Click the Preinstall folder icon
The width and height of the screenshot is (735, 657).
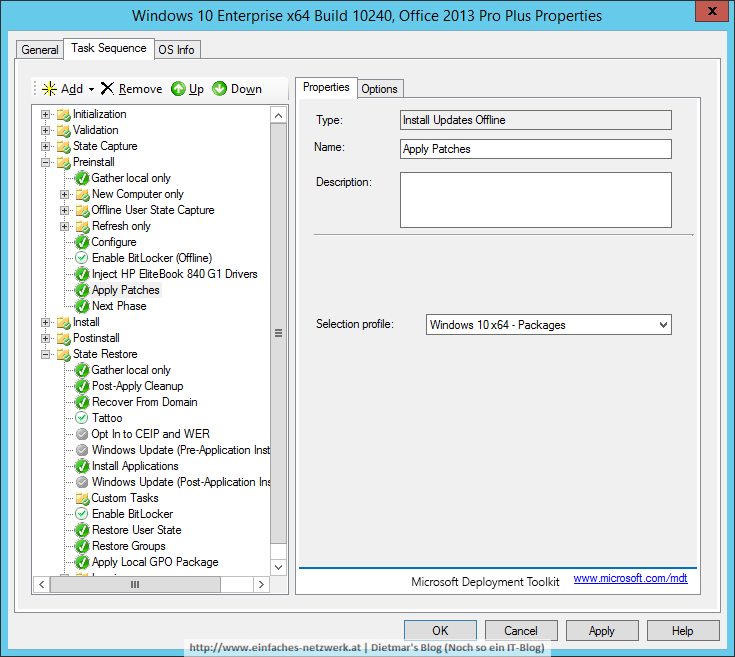pos(63,162)
